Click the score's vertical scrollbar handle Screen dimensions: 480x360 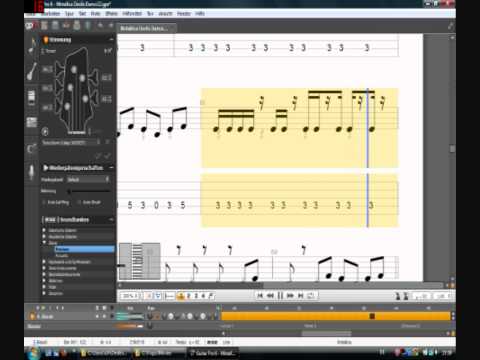click(452, 149)
